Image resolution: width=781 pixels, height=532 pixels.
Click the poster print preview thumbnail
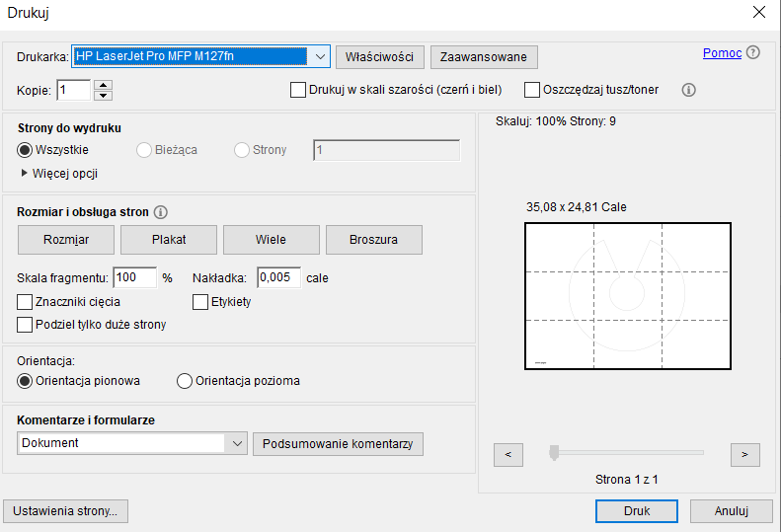click(x=628, y=296)
